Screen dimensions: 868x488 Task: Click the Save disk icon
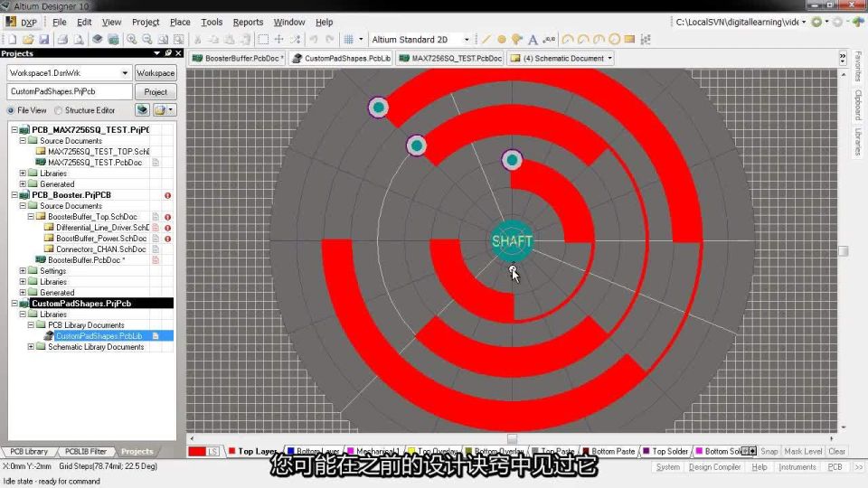point(43,40)
